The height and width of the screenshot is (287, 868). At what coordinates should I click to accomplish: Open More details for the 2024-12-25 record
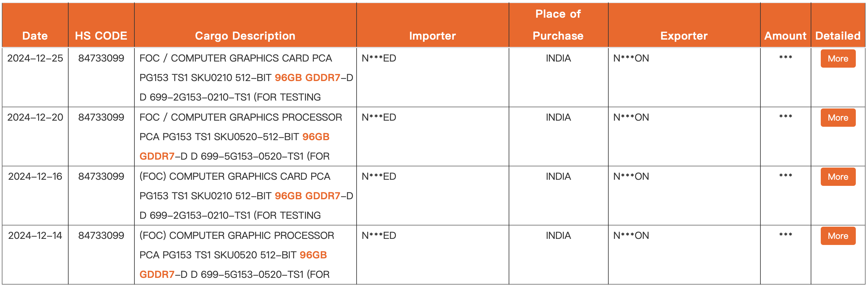click(838, 58)
